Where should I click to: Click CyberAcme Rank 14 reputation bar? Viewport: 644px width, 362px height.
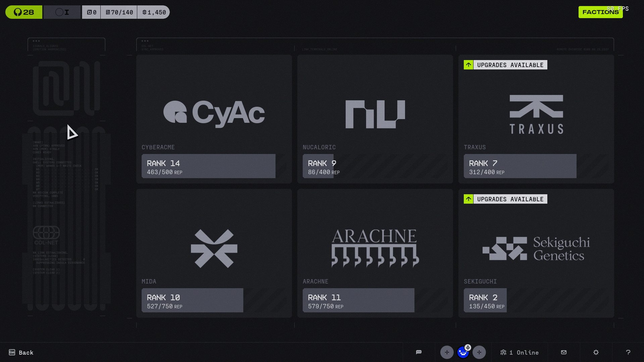(x=208, y=166)
